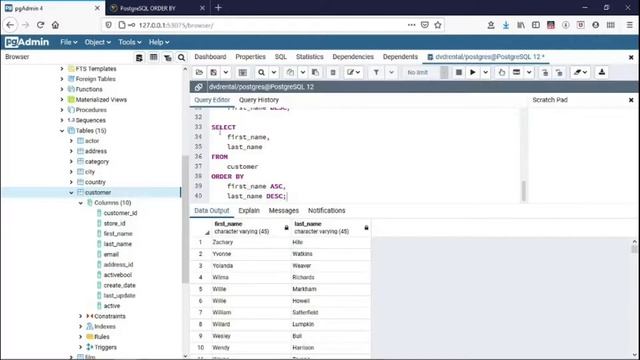
Task: Open Find options dropdown arrow
Action: click(274, 72)
